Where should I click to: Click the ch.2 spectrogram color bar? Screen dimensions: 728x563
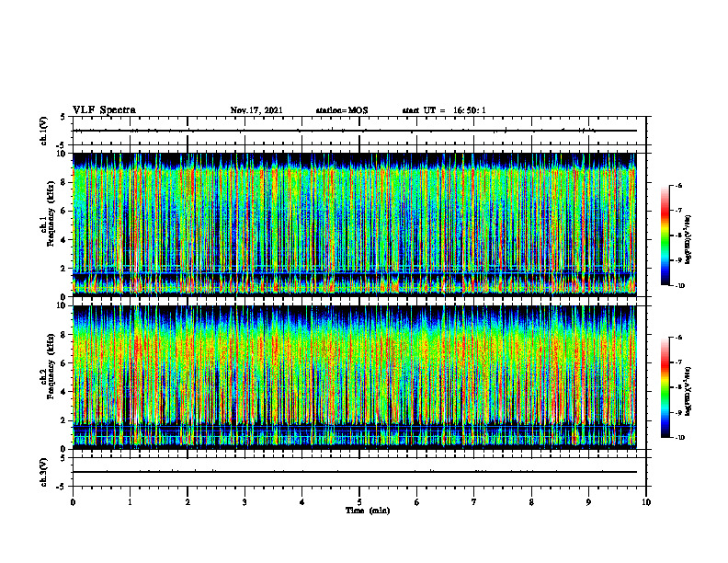pos(665,387)
